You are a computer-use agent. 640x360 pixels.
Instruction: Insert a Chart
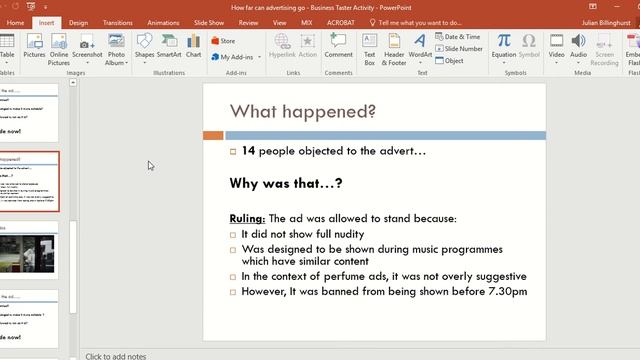click(193, 46)
